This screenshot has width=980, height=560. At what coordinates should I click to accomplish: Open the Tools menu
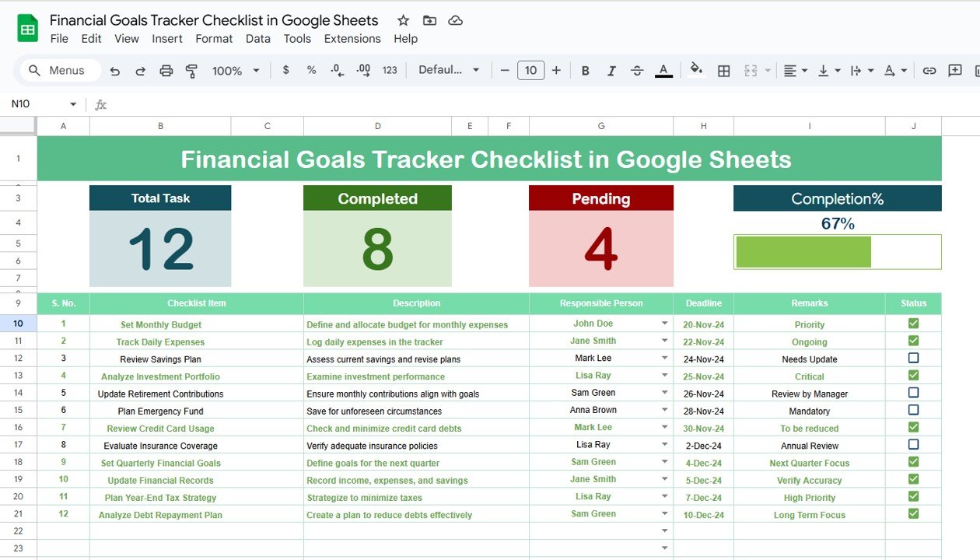pos(297,39)
